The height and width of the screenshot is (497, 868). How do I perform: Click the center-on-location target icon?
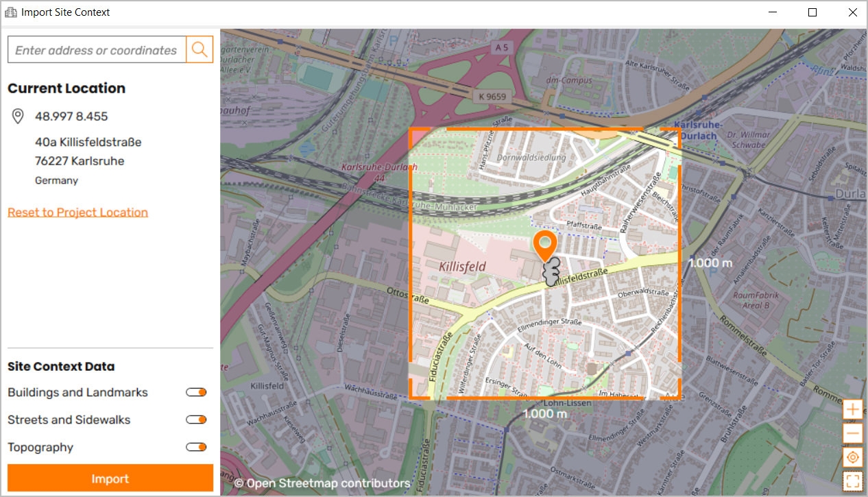pyautogui.click(x=852, y=457)
